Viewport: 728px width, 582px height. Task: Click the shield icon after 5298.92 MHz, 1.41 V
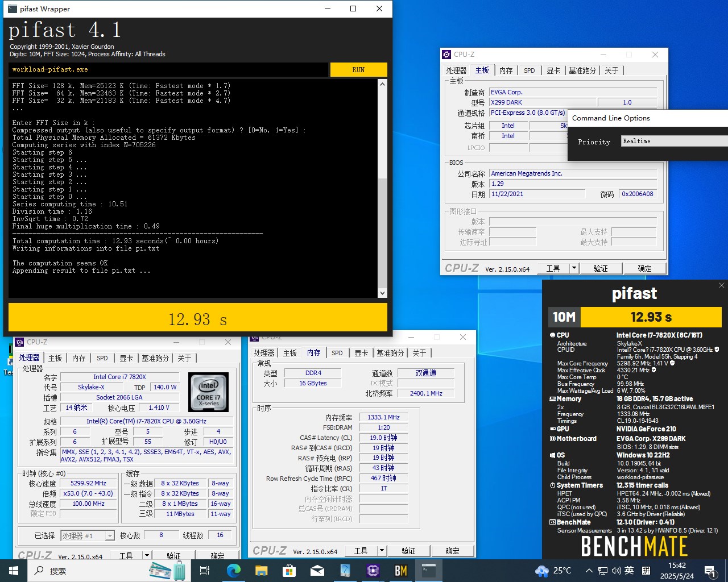coord(672,363)
